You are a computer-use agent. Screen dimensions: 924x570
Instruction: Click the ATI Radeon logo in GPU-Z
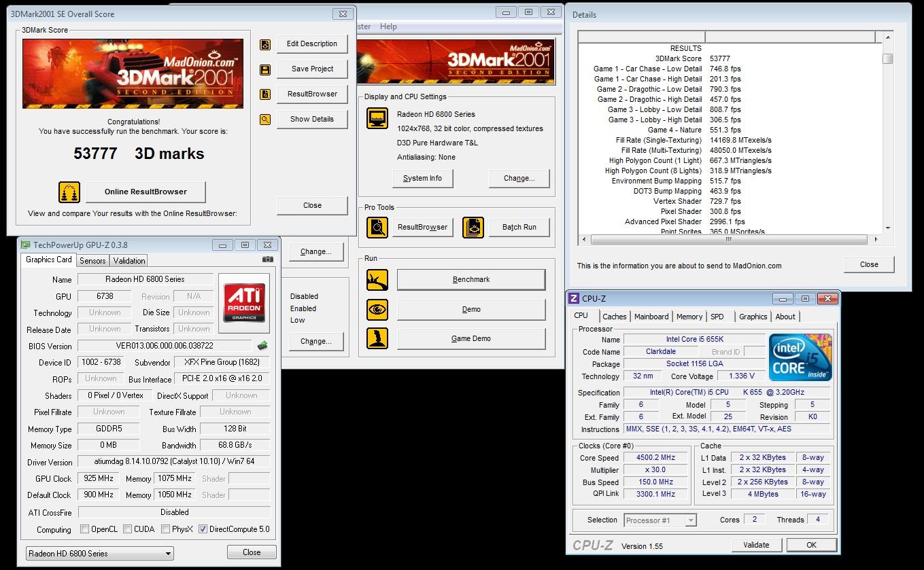point(245,303)
